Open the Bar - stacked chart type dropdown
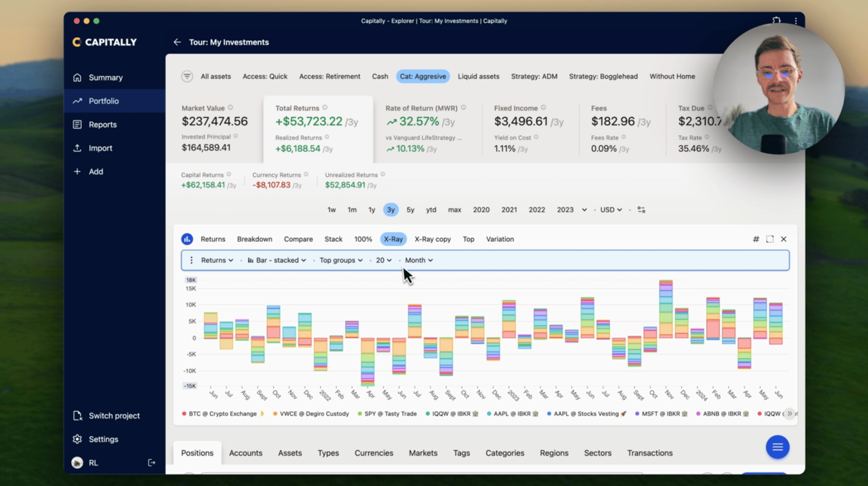The height and width of the screenshot is (486, 868). (277, 260)
